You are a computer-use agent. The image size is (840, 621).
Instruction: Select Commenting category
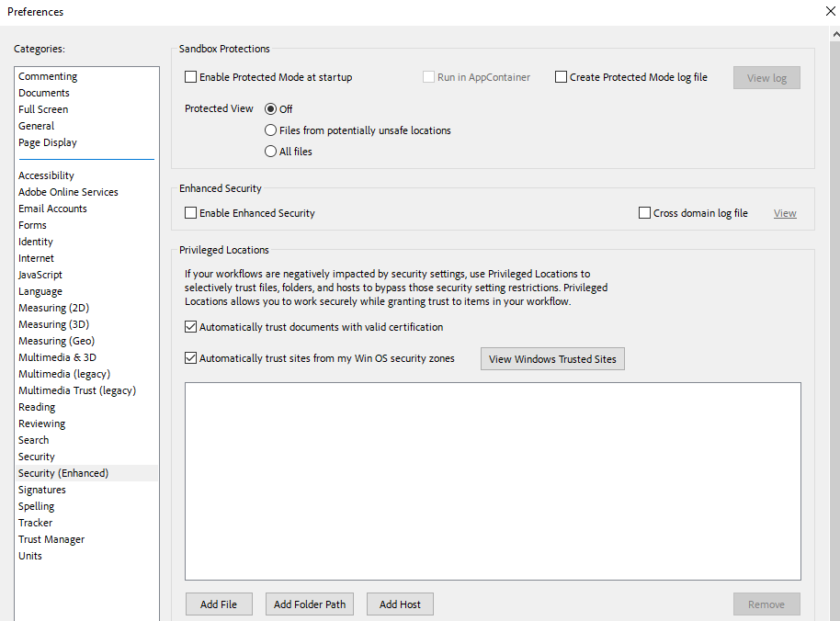(x=86, y=76)
